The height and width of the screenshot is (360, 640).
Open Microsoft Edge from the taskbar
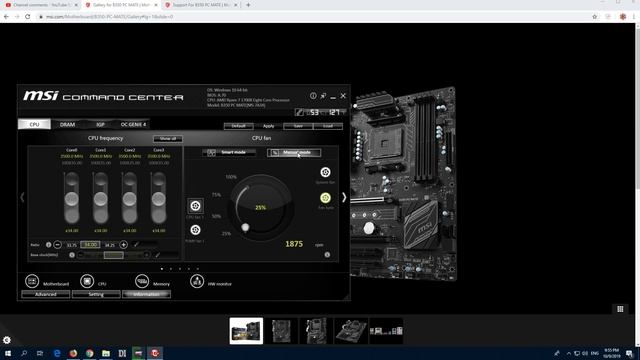click(57, 353)
